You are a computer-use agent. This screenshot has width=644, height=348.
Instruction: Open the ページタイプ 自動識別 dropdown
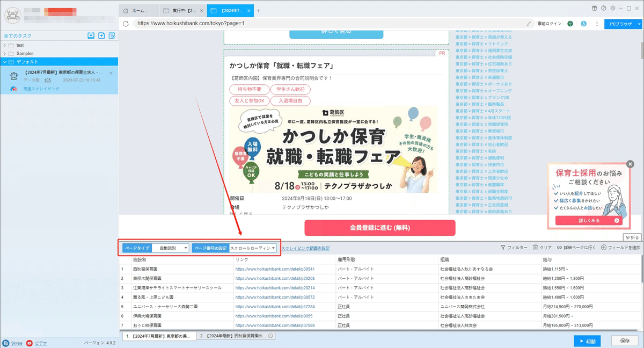(x=170, y=248)
